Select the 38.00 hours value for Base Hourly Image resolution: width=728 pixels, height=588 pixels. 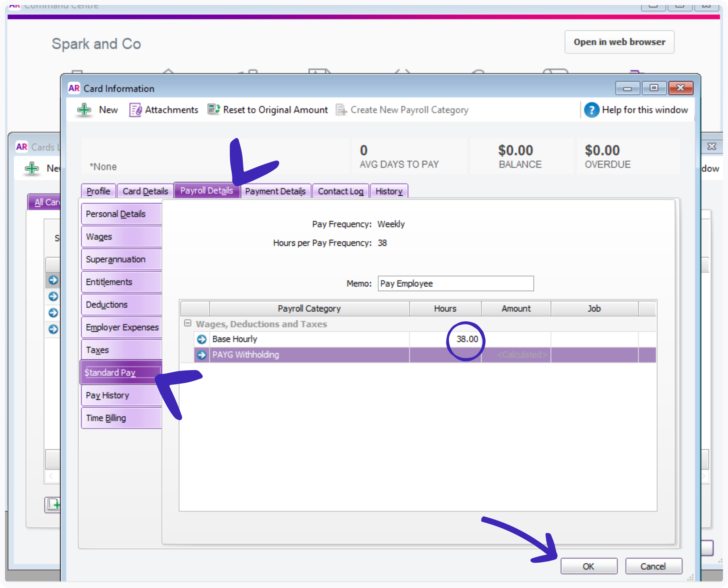pos(467,339)
